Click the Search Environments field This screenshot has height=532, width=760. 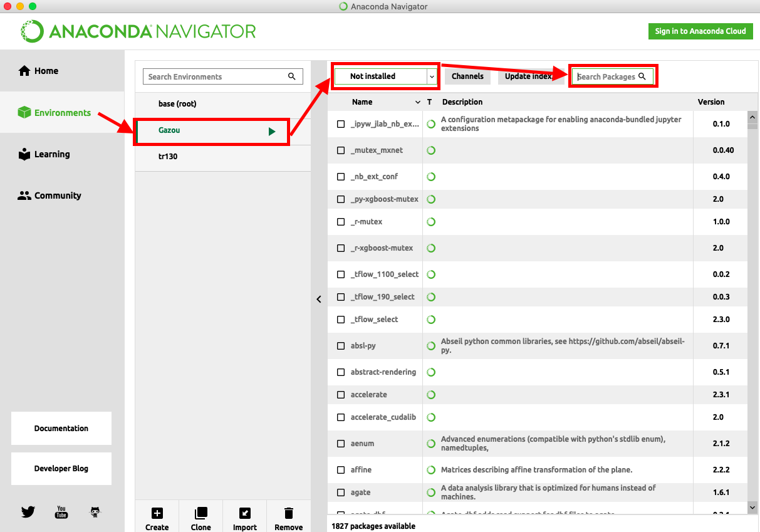click(223, 76)
